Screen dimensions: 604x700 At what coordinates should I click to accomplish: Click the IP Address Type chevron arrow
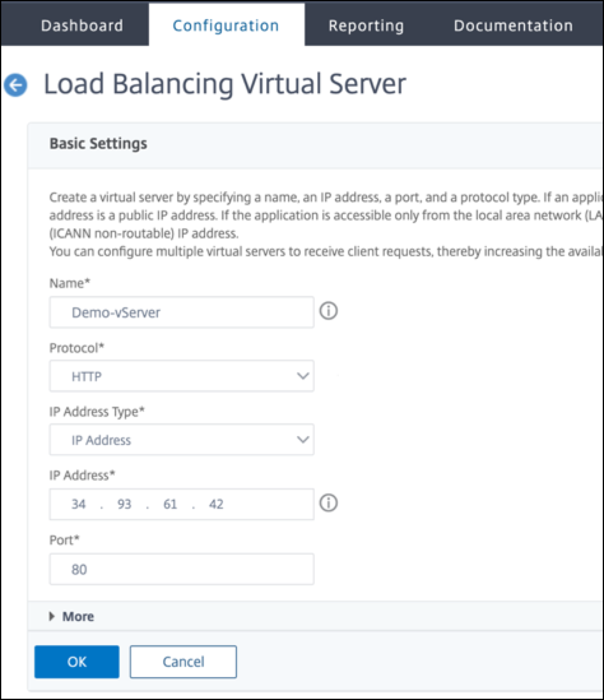pos(303,440)
